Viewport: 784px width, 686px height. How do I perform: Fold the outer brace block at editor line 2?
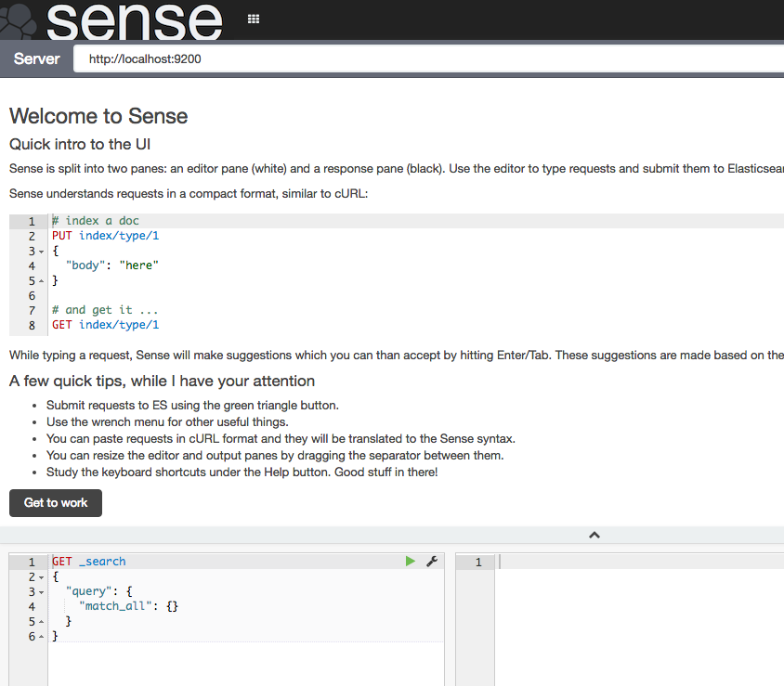41,576
